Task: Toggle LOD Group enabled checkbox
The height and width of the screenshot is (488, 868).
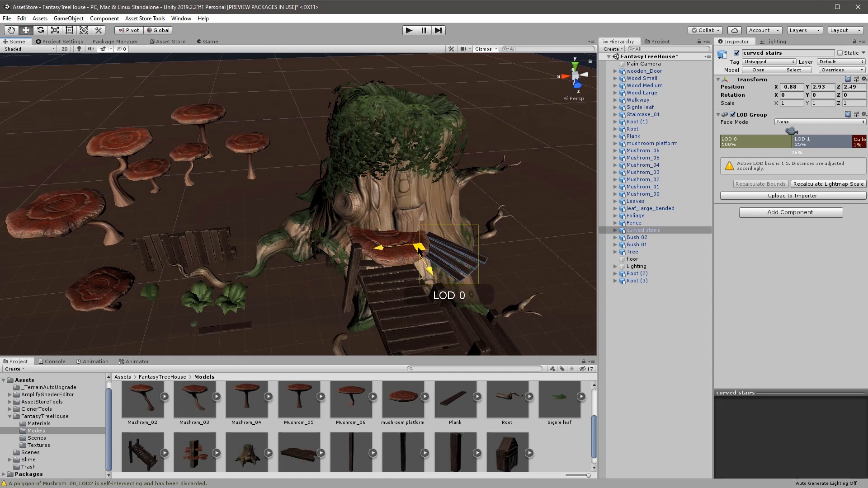Action: coord(732,115)
